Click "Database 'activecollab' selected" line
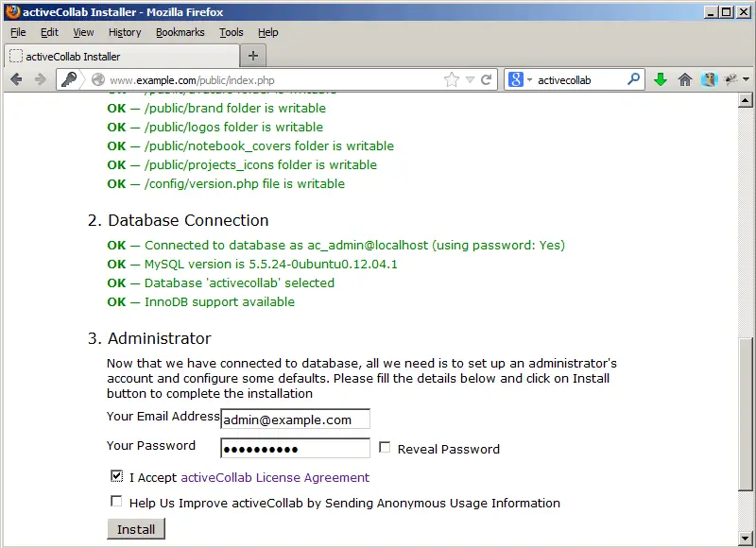The height and width of the screenshot is (548, 756). 221,283
